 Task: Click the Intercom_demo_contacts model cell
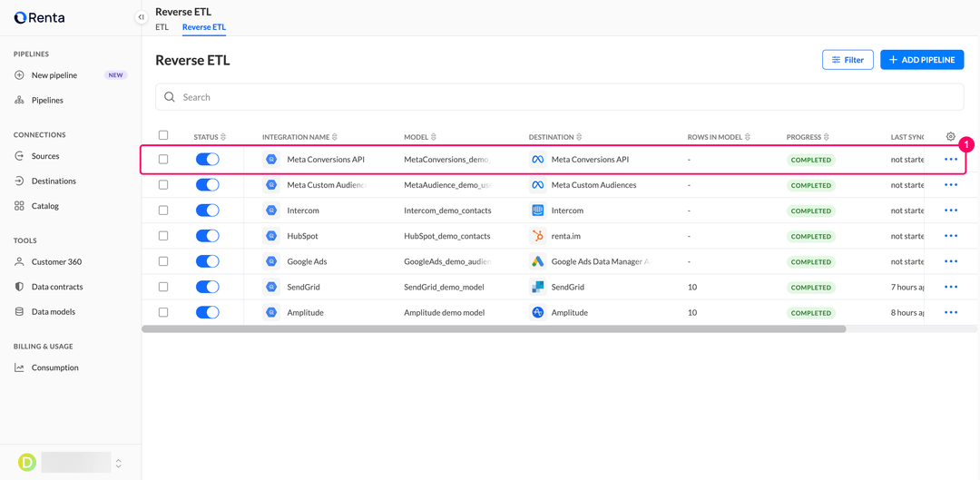point(447,211)
